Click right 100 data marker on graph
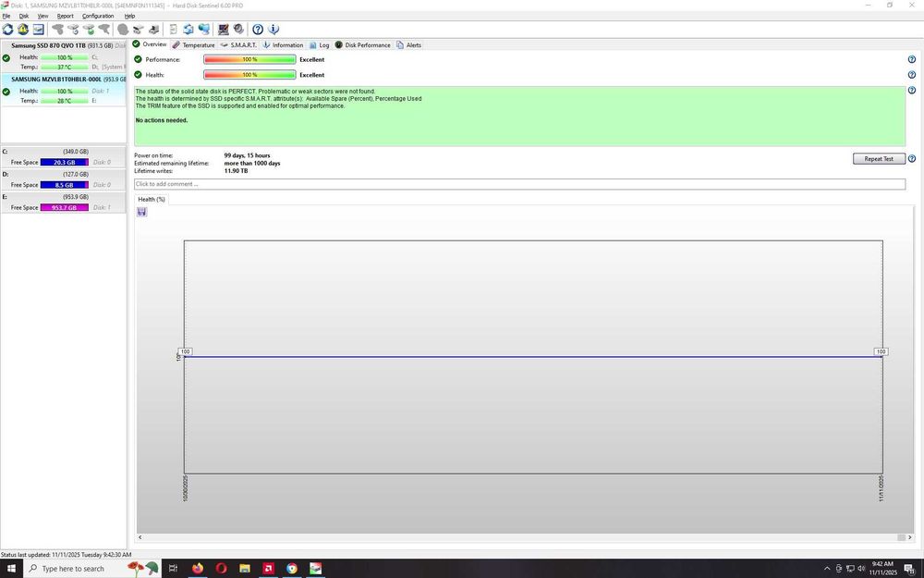 point(881,351)
